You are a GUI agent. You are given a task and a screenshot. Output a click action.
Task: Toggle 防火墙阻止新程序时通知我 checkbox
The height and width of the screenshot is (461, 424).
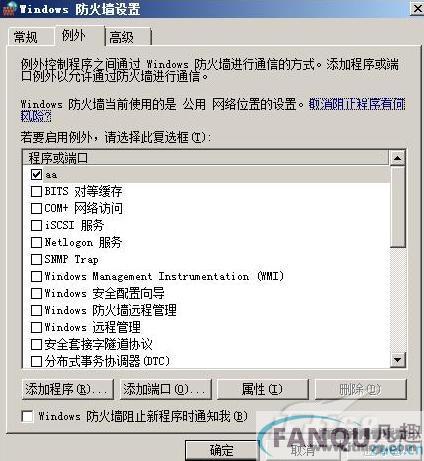pyautogui.click(x=27, y=416)
